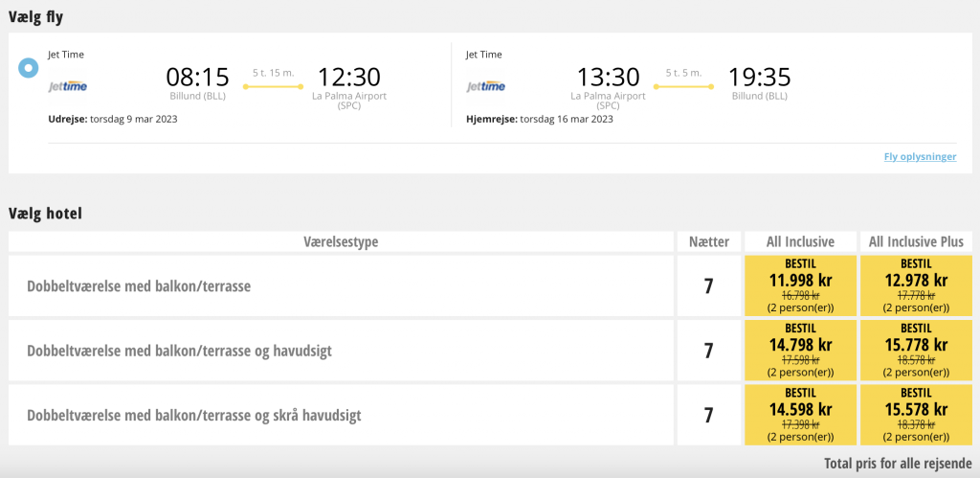Viewport: 980px width, 478px height.
Task: Click the outbound Jettime airline logo
Action: (68, 87)
